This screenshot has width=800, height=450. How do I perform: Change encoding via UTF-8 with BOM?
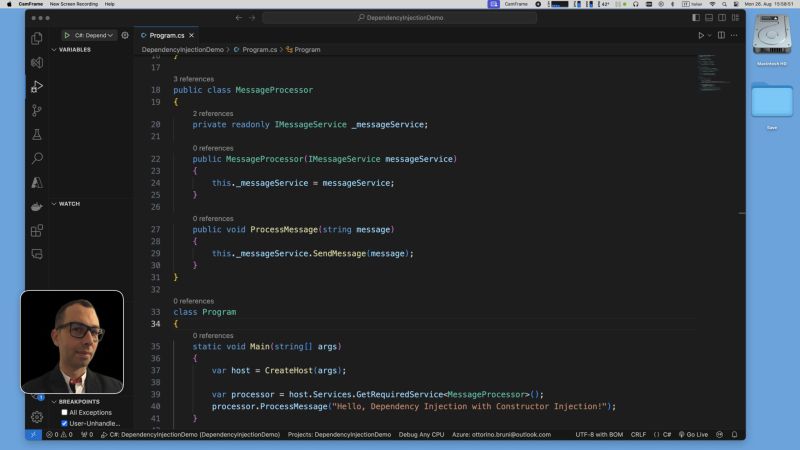[599, 435]
